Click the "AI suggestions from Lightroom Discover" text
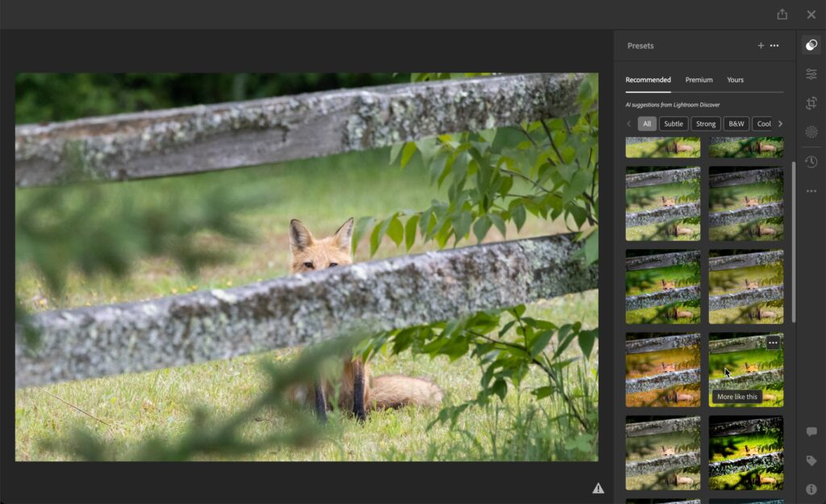 (x=672, y=105)
